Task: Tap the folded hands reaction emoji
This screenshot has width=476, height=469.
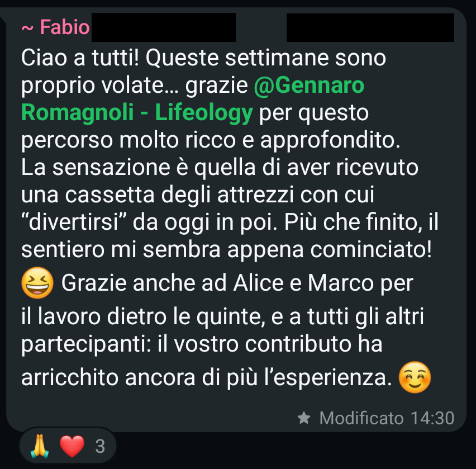Action: click(x=40, y=446)
